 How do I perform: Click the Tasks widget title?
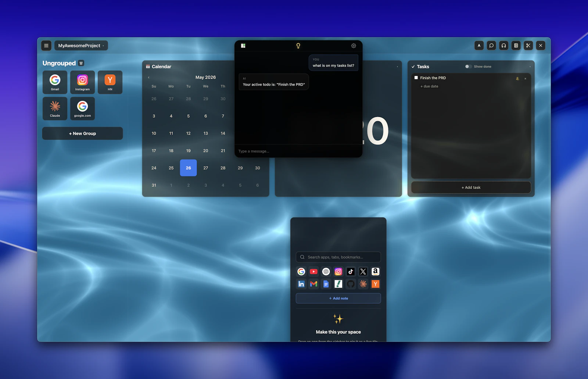coord(423,67)
